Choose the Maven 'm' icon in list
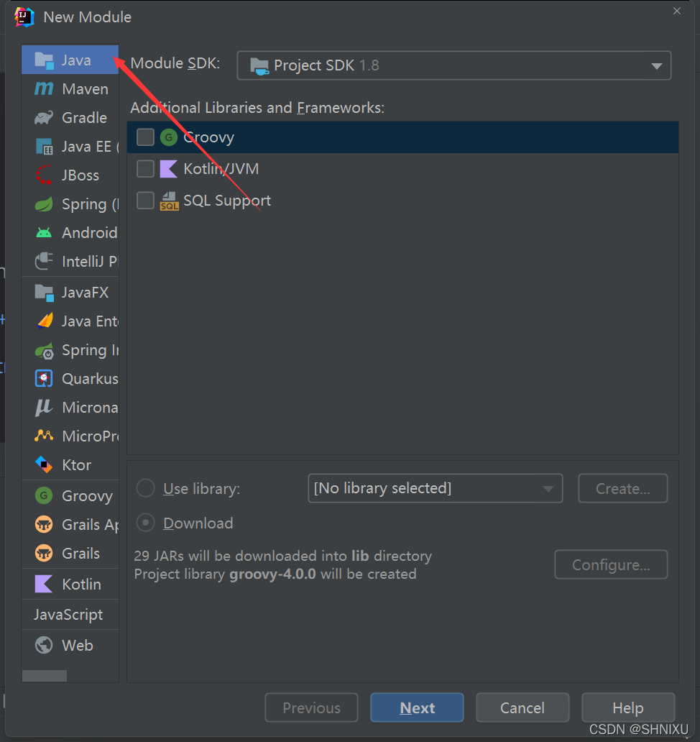This screenshot has width=700, height=742. click(x=44, y=89)
